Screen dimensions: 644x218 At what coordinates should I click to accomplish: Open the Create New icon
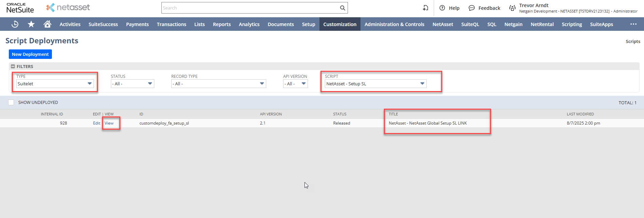tap(426, 8)
